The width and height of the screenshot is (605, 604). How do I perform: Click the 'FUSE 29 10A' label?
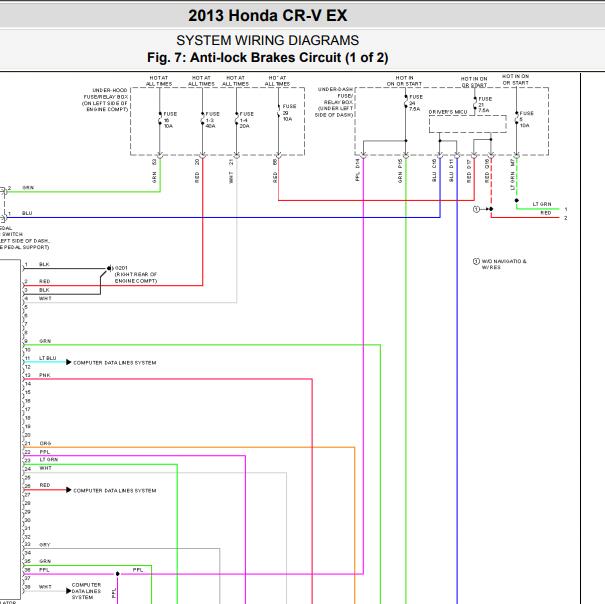point(289,112)
